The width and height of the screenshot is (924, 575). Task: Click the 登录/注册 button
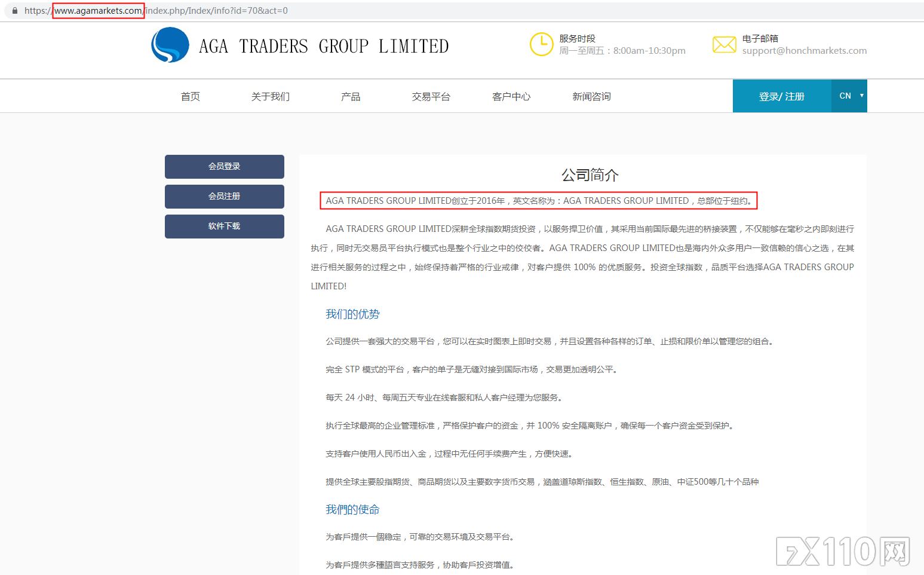point(781,96)
